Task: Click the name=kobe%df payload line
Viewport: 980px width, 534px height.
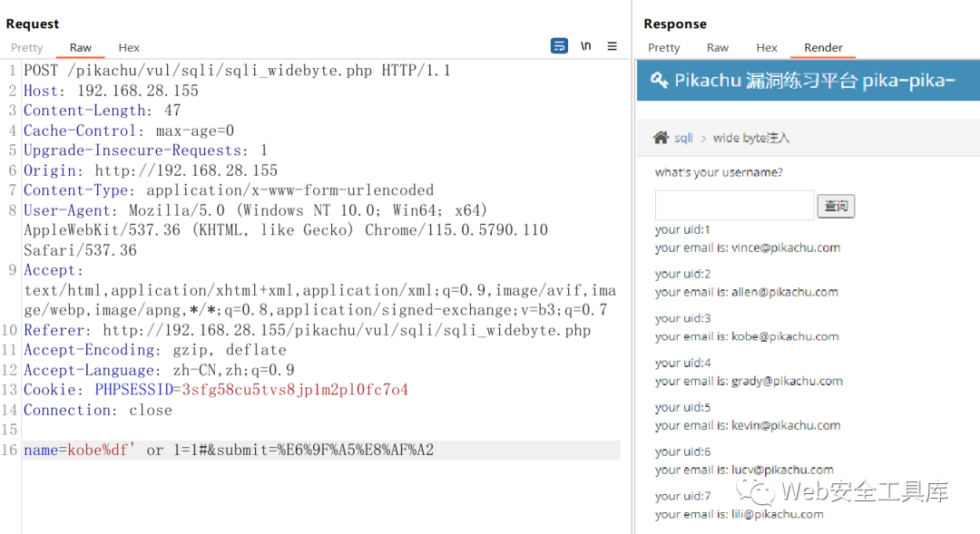Action: [229, 450]
